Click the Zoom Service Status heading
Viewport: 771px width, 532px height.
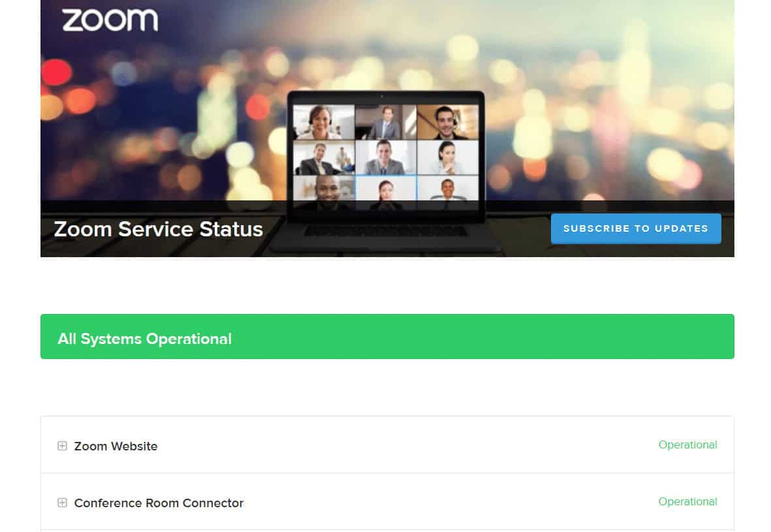tap(158, 229)
